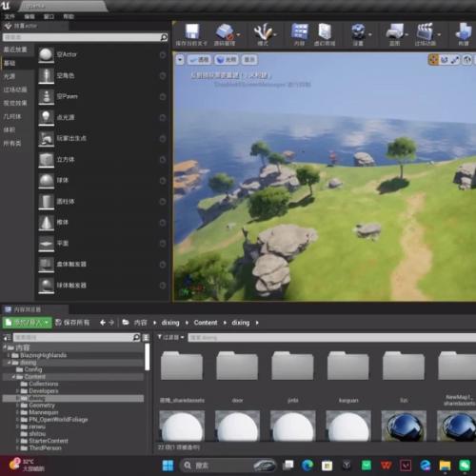Open the Lit view mode dropdown
Screen dimensions: 476x476
pos(227,60)
